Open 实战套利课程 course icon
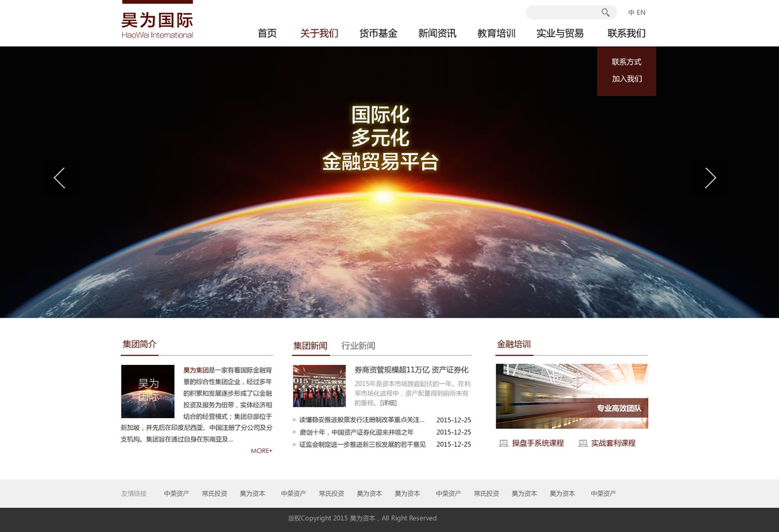 (x=582, y=443)
